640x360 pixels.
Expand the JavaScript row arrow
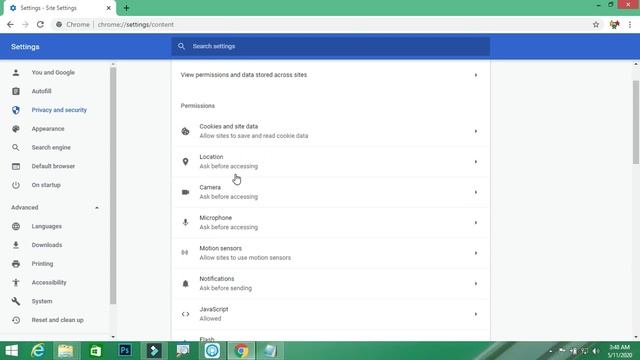click(x=476, y=314)
